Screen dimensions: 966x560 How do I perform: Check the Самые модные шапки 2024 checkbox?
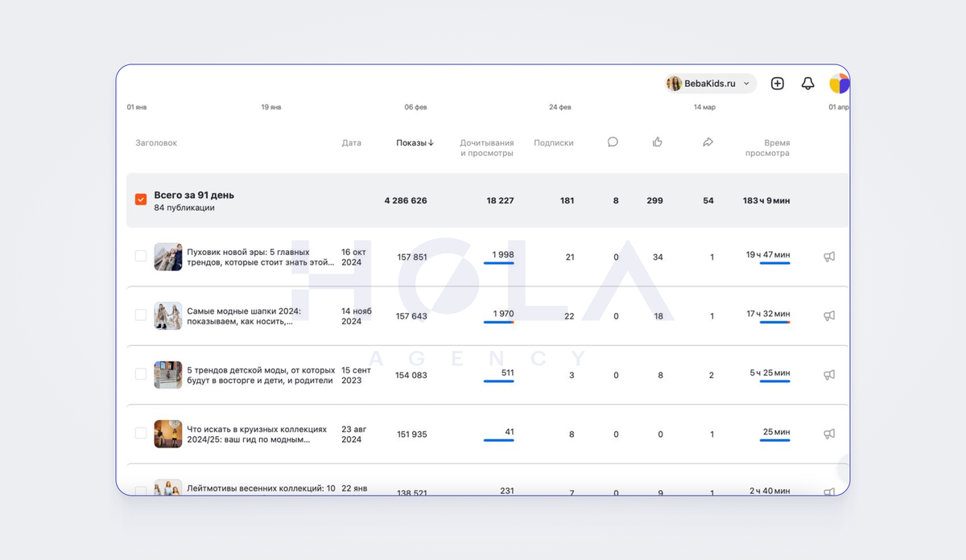pos(141,315)
